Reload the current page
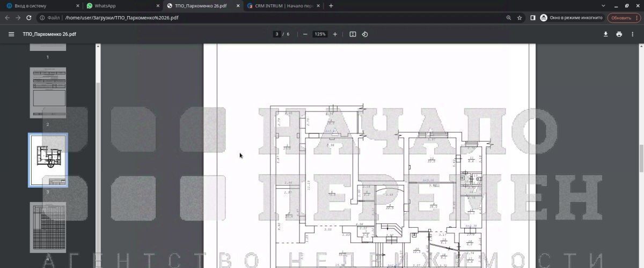This screenshot has height=268, width=644. click(x=29, y=18)
